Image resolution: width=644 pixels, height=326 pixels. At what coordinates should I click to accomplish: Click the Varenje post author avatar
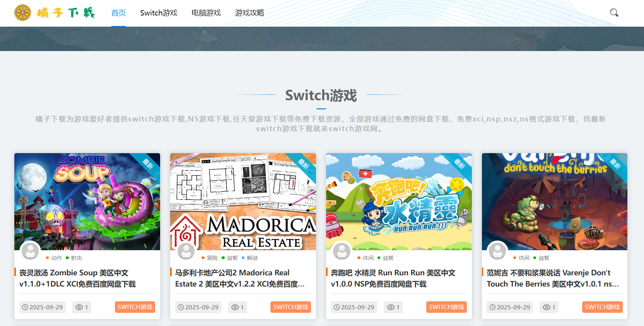(498, 251)
